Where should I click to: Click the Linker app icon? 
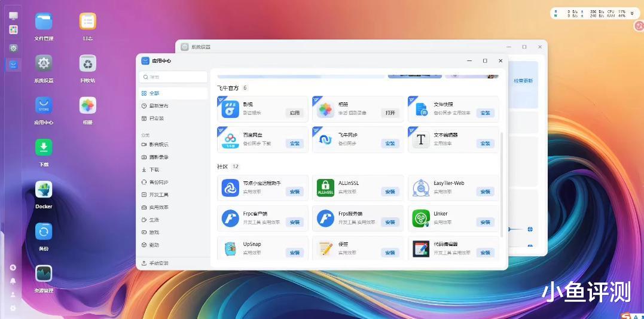[x=421, y=218]
